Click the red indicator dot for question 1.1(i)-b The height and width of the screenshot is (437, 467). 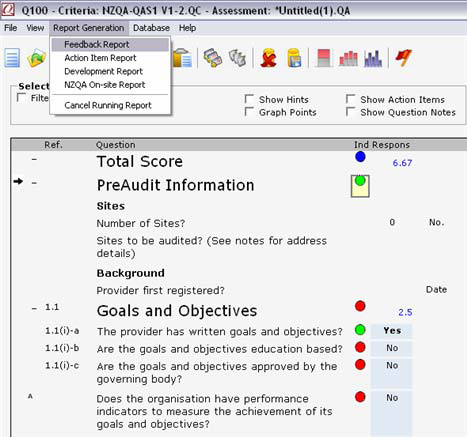tap(360, 347)
